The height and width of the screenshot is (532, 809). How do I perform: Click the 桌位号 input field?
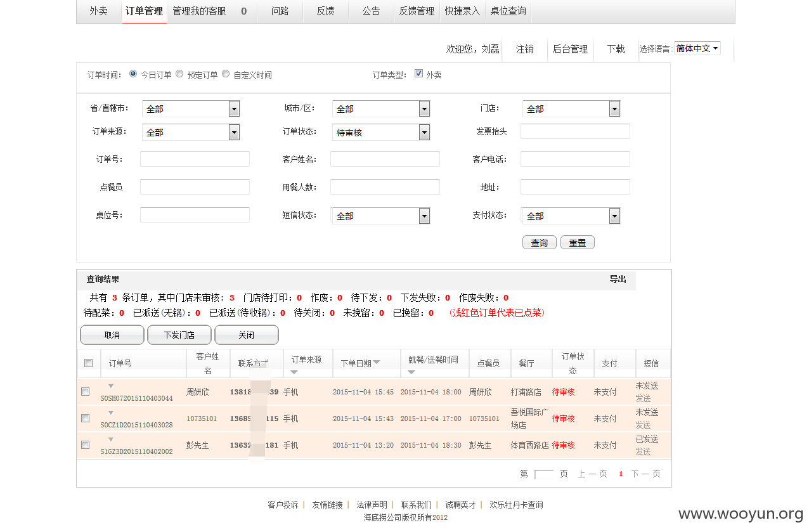click(x=195, y=215)
